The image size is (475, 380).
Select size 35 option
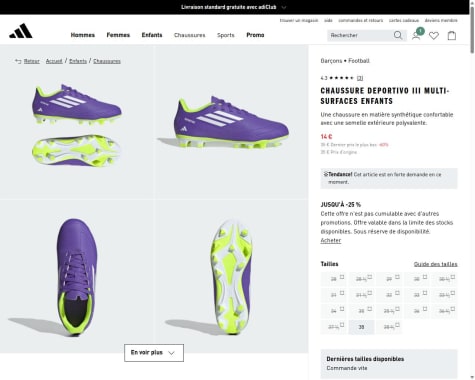click(361, 311)
